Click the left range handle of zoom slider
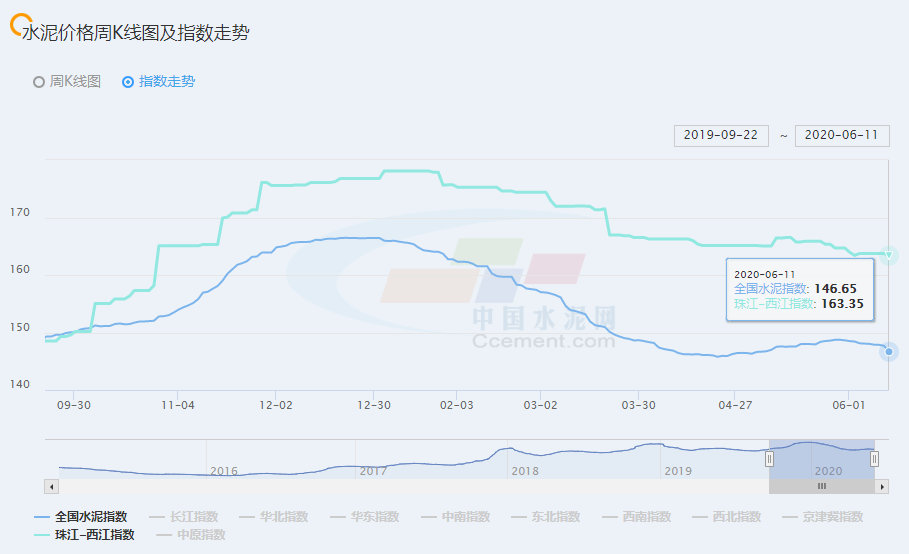Screen dimensions: 909x554 coord(770,458)
